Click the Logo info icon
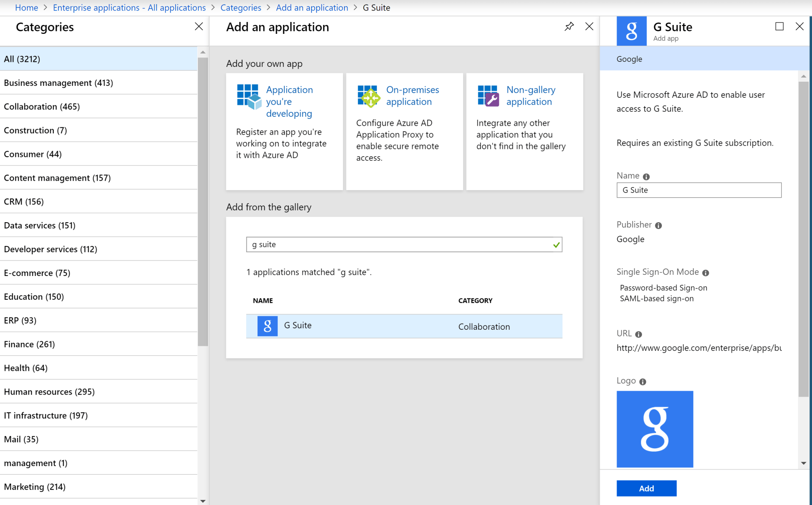This screenshot has height=505, width=812. coord(643,382)
